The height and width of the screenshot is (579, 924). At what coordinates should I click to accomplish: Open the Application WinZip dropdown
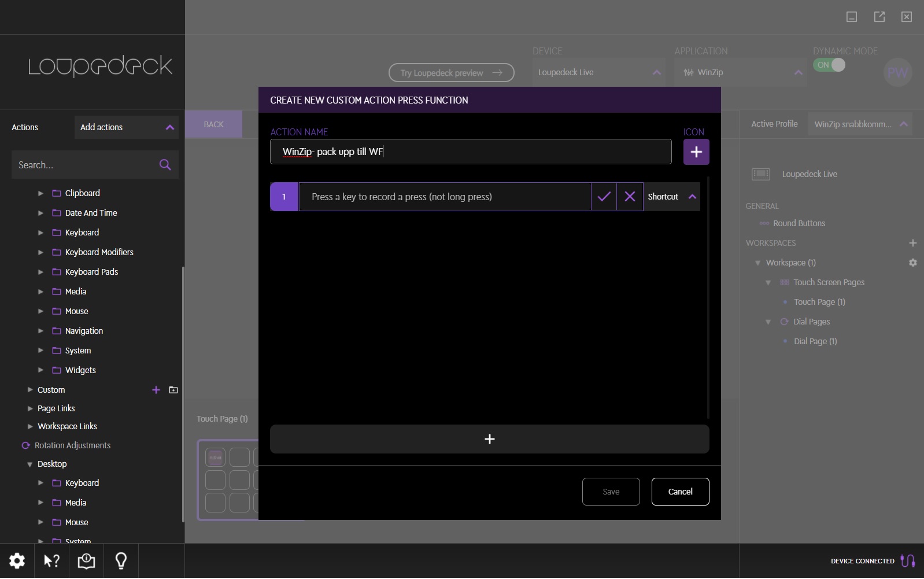740,72
